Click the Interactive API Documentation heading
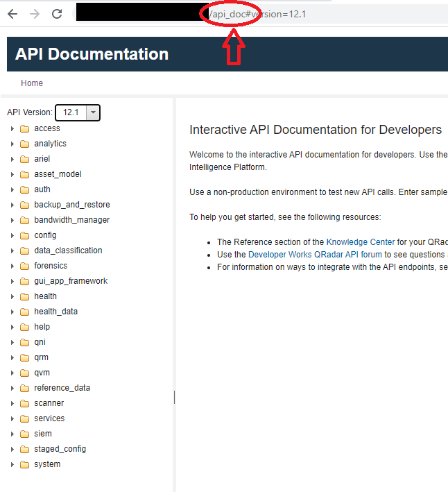The image size is (448, 492). coord(316,130)
